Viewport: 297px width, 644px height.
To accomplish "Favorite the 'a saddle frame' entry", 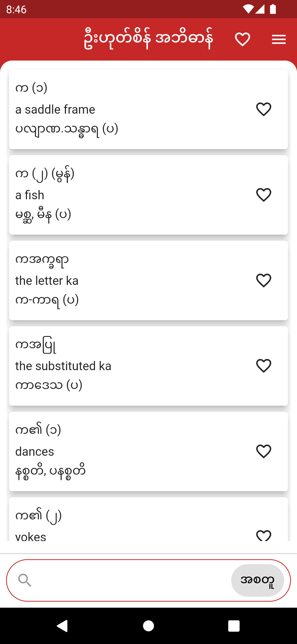I will tap(264, 109).
